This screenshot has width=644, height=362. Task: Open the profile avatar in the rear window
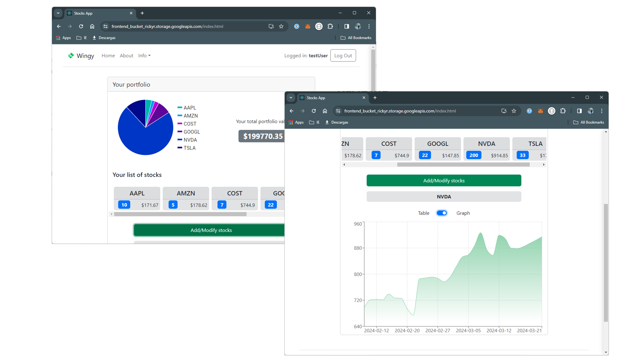click(x=358, y=26)
